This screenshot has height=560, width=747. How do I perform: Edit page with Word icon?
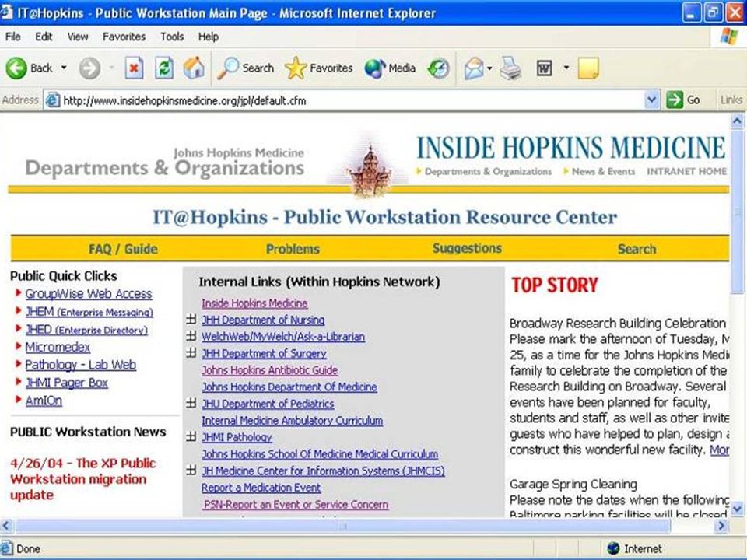point(545,68)
